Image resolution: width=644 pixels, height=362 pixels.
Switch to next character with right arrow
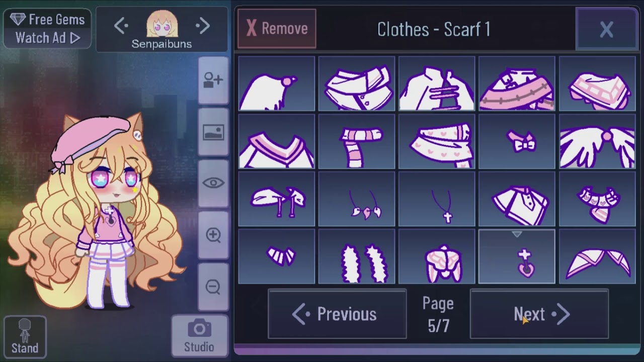[x=203, y=26]
